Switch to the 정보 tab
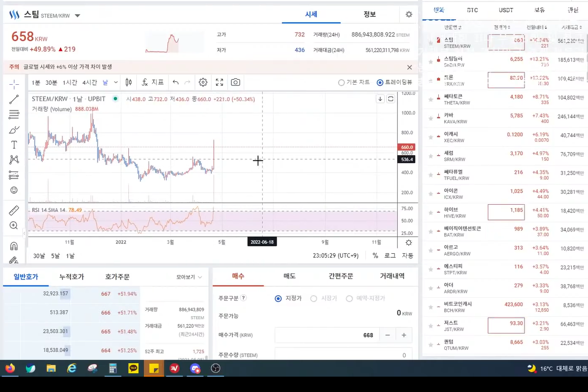 click(369, 14)
